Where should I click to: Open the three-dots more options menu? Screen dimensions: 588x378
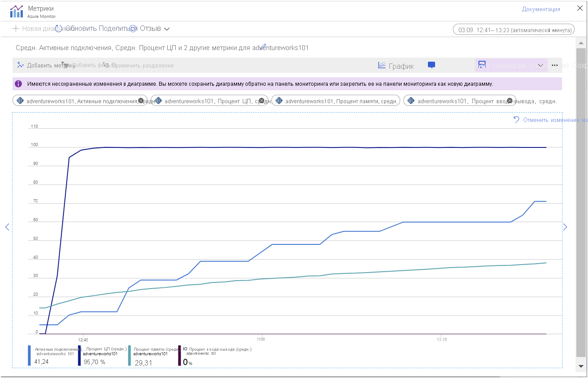pos(554,65)
